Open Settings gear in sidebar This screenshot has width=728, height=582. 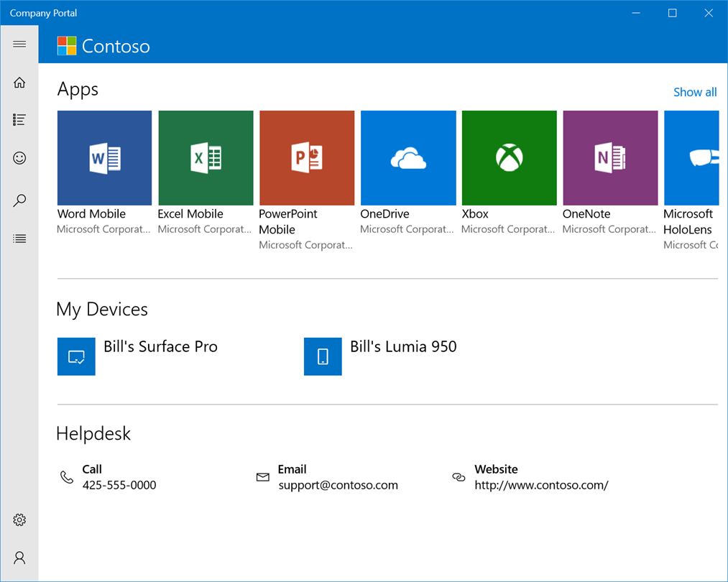pos(19,519)
